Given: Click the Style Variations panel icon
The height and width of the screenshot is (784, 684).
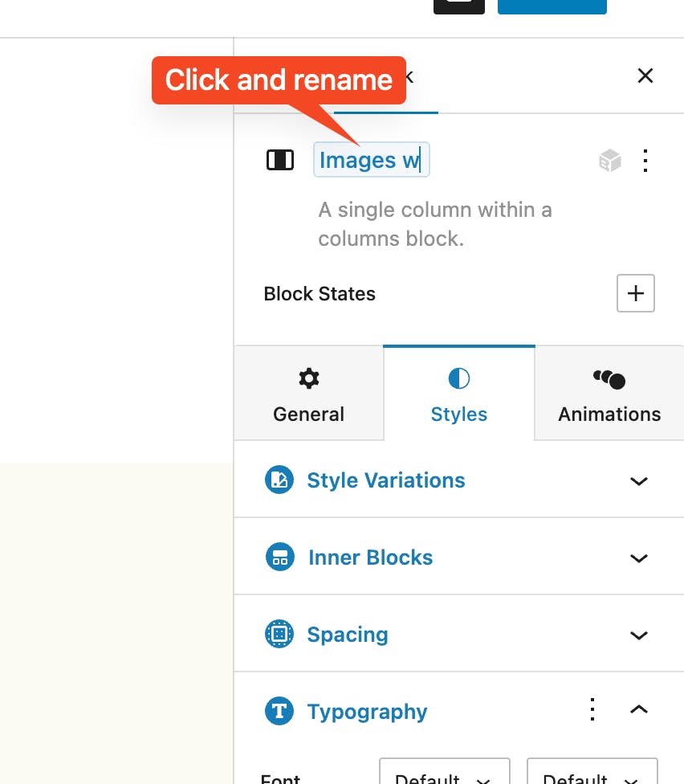Looking at the screenshot, I should (x=279, y=480).
